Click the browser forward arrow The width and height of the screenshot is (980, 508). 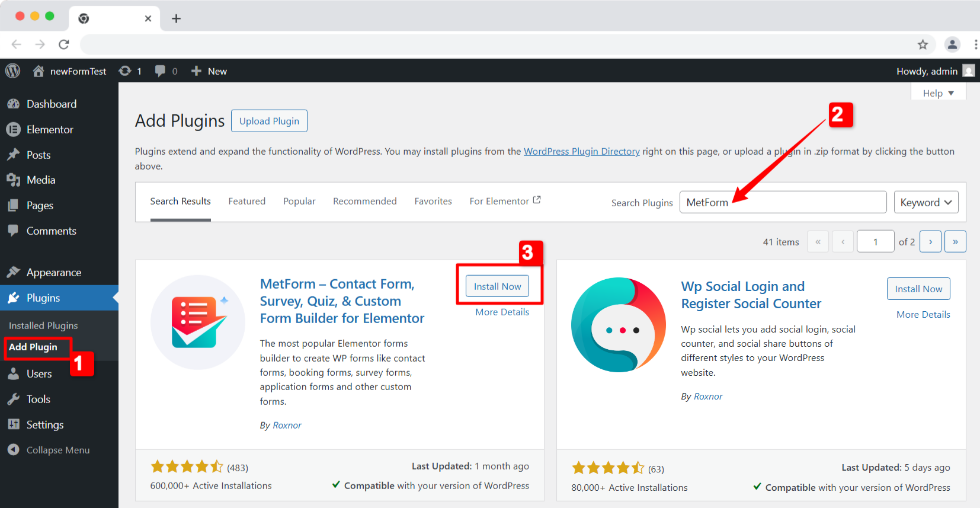40,44
